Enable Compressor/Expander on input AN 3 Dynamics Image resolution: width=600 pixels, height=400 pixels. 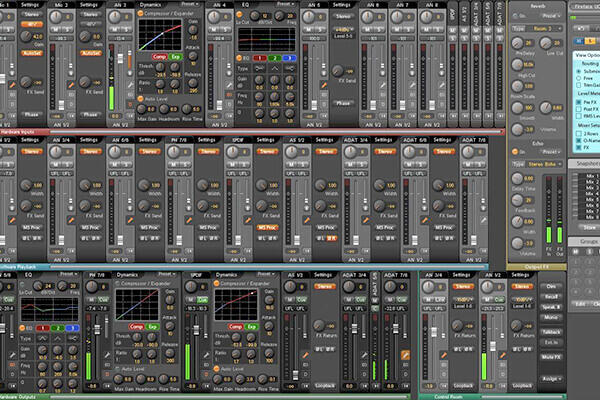(x=140, y=13)
